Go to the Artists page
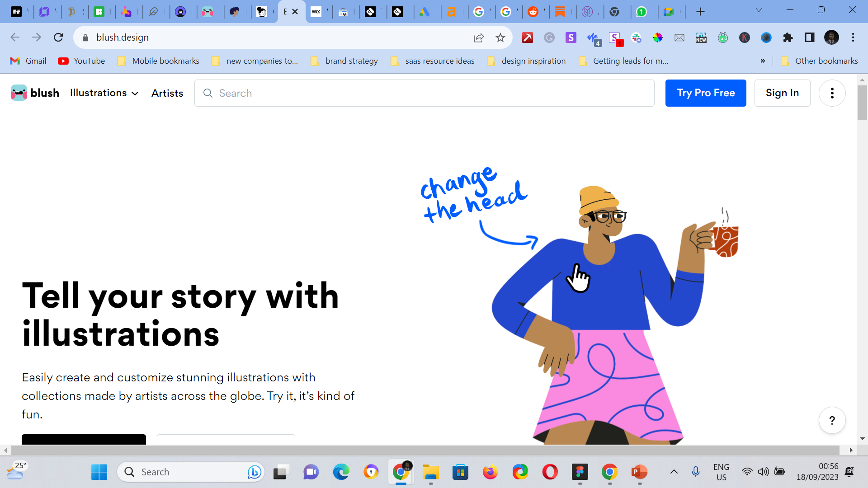The width and height of the screenshot is (868, 488). [167, 93]
